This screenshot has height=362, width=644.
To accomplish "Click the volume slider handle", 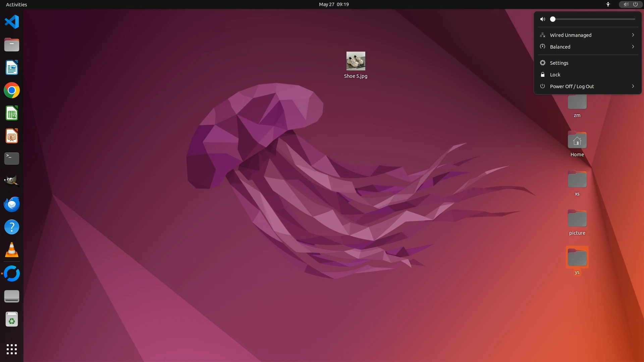I will [553, 19].
